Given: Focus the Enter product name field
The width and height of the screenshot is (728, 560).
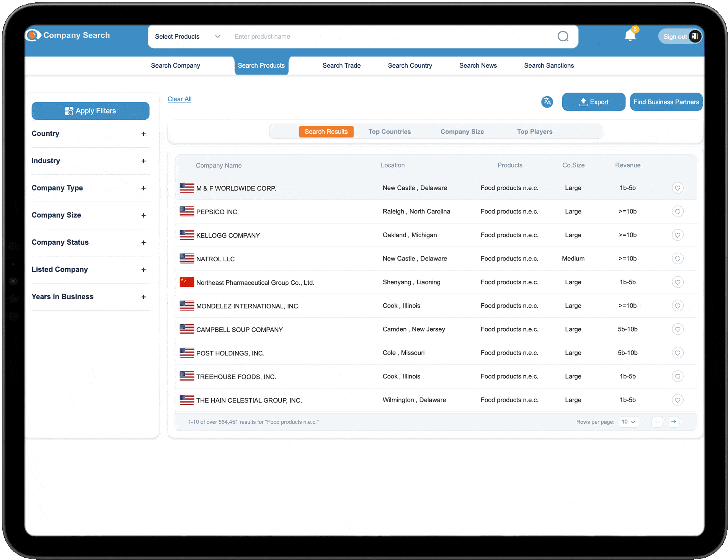Looking at the screenshot, I should pos(390,36).
